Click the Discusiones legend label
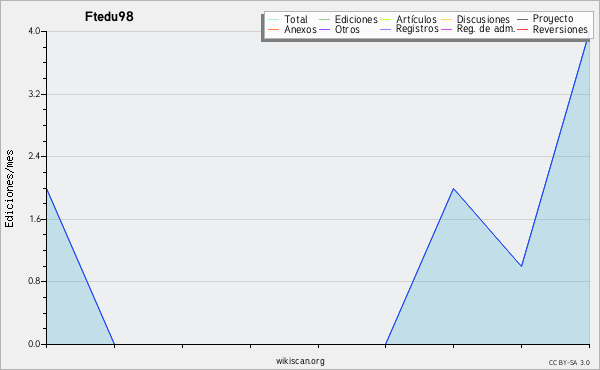The image size is (600, 370). coord(483,19)
